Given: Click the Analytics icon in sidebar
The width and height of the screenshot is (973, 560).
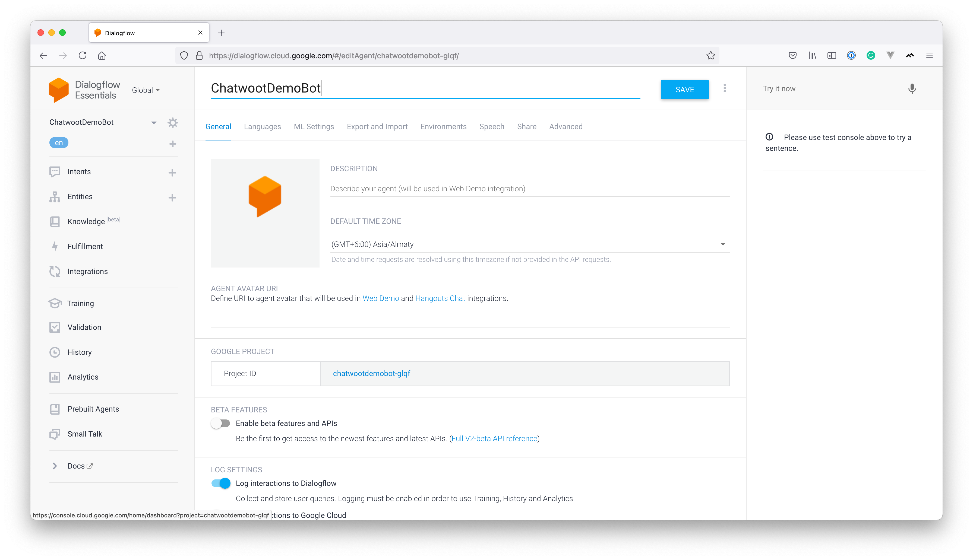Looking at the screenshot, I should pos(55,377).
